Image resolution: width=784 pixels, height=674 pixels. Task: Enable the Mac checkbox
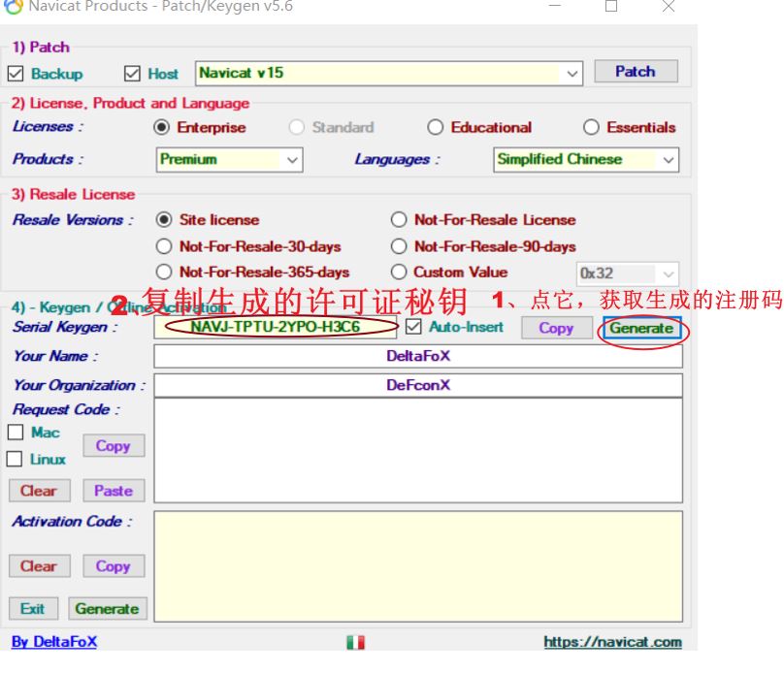coord(16,433)
